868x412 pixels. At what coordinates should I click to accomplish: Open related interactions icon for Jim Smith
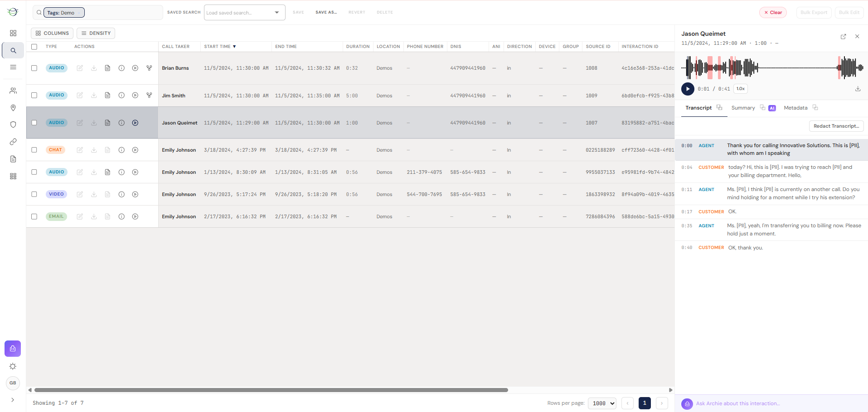coord(149,96)
